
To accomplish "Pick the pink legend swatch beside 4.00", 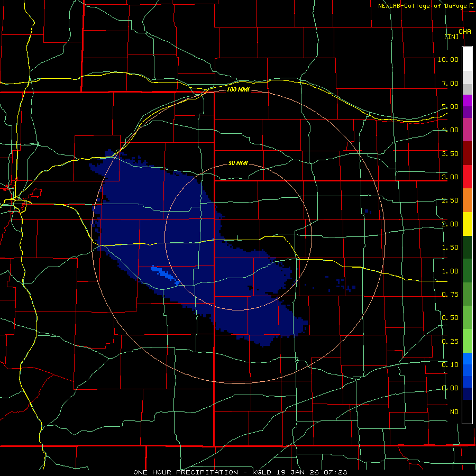I will click(x=467, y=130).
